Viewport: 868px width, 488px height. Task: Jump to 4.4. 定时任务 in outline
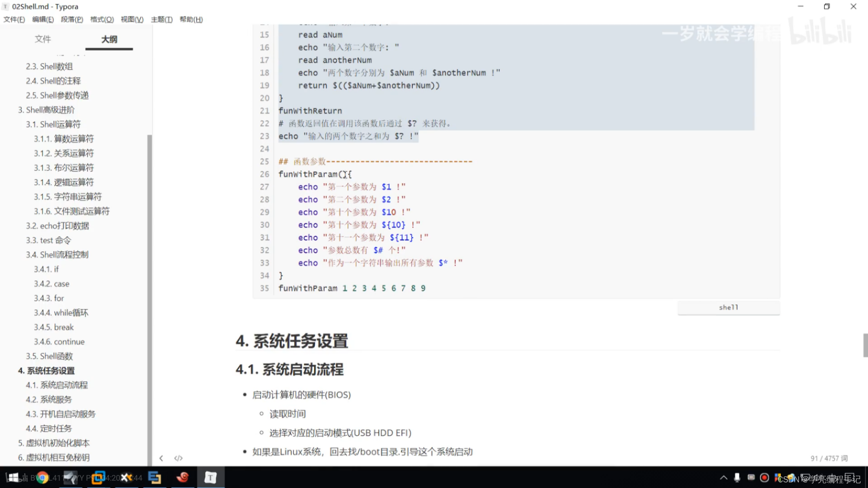49,429
